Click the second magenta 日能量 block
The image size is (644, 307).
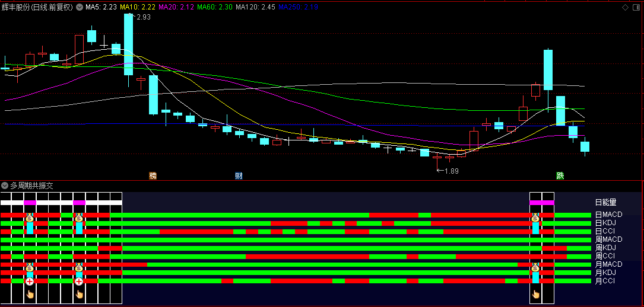80,203
